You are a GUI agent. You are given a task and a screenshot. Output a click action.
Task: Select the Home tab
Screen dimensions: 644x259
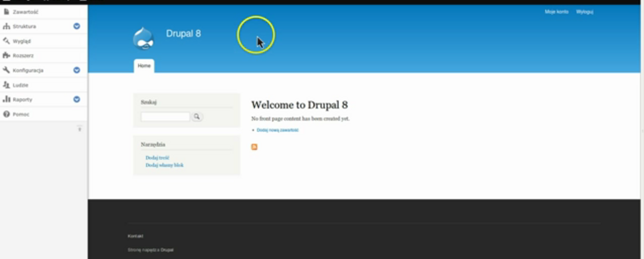[x=144, y=66]
